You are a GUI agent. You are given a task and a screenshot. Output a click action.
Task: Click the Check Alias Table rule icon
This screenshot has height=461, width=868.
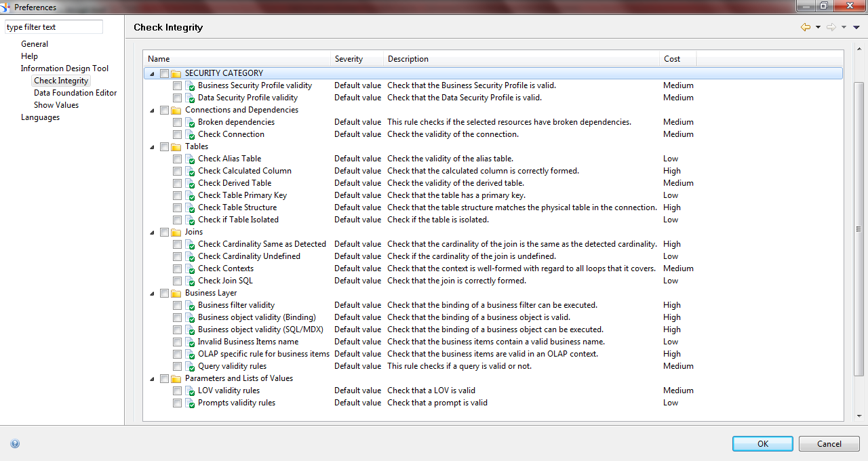[190, 159]
